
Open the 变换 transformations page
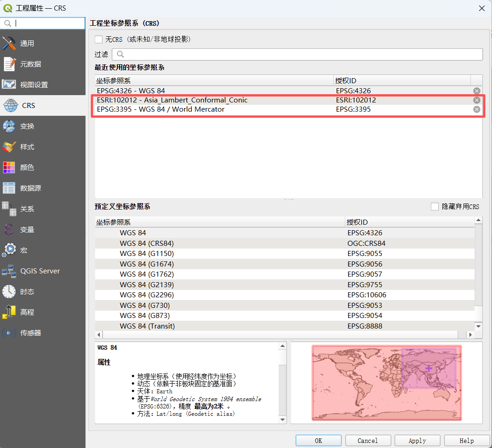pos(43,126)
